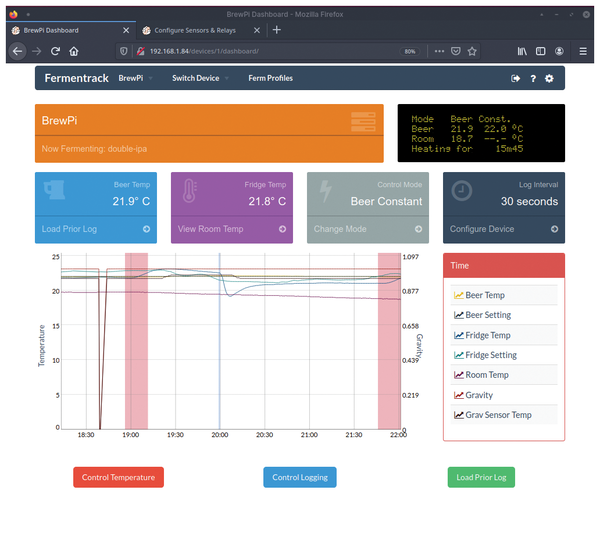Click the tracking protection shield icon

124,51
